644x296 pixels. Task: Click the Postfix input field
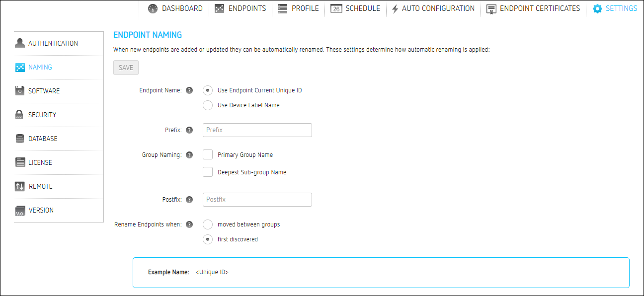click(257, 200)
